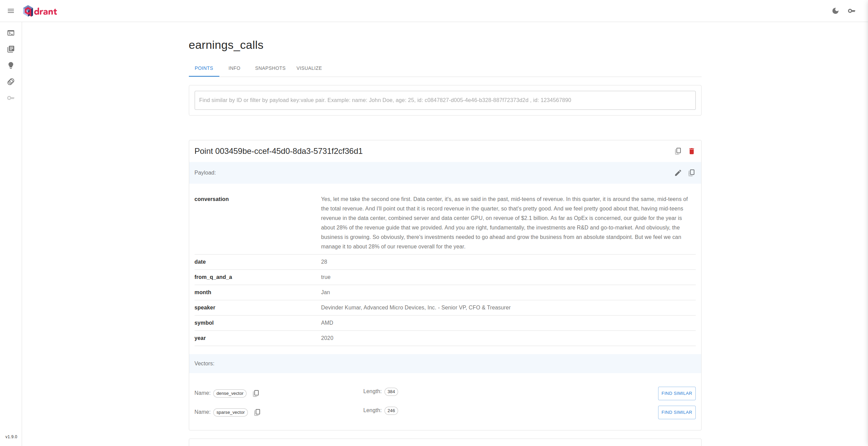Copy the sparse_vector values
The width and height of the screenshot is (868, 446).
pyautogui.click(x=257, y=412)
